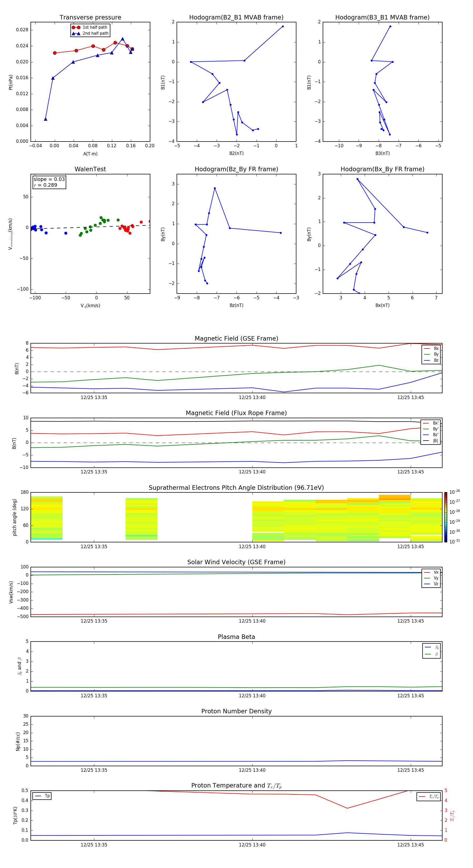
Task: Click the "V_A(km/s)" x-axis label
Action: [90, 306]
